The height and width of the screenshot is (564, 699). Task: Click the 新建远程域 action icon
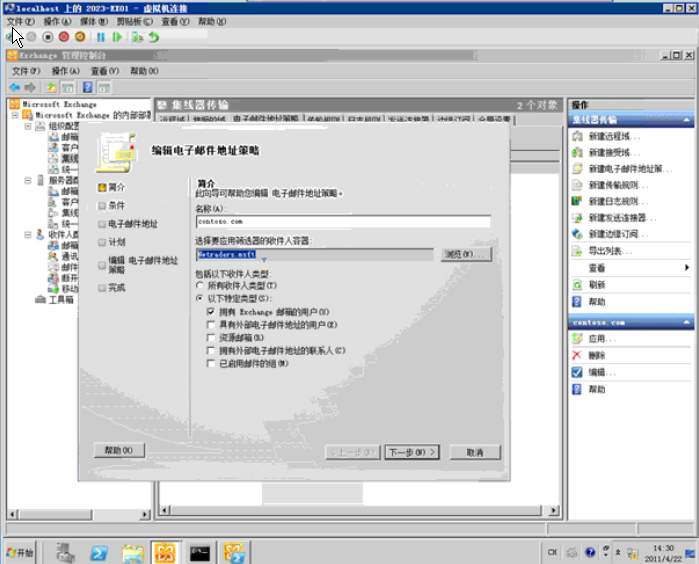point(577,136)
